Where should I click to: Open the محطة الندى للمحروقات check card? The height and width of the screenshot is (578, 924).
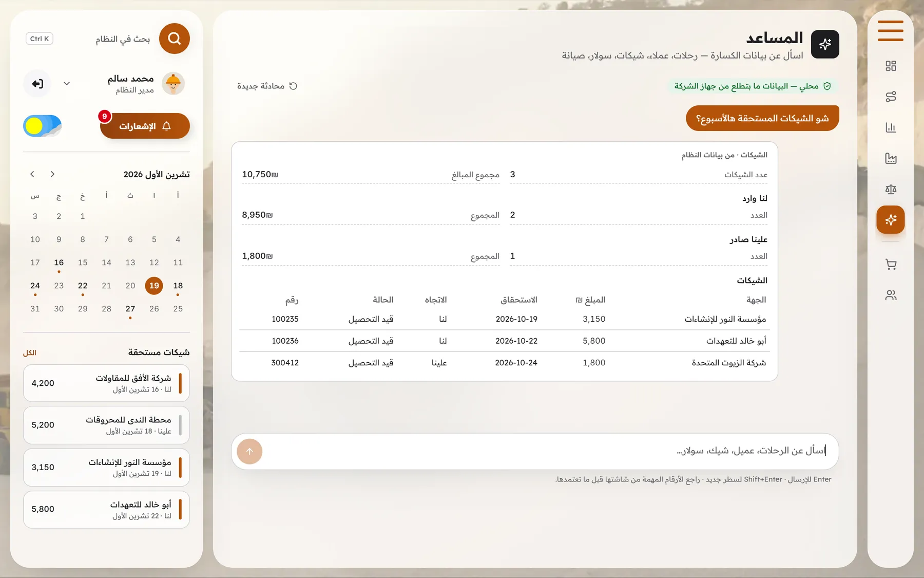tap(106, 425)
